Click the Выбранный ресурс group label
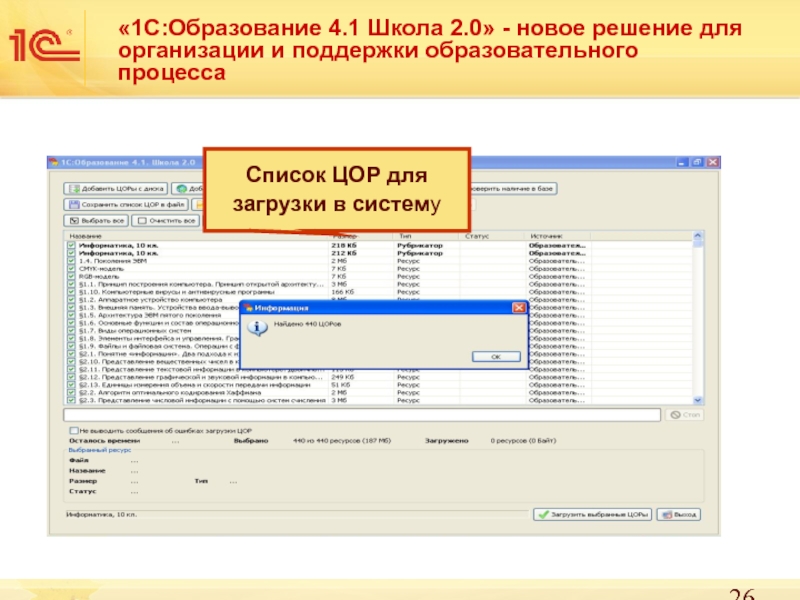The height and width of the screenshot is (600, 800). 100,450
